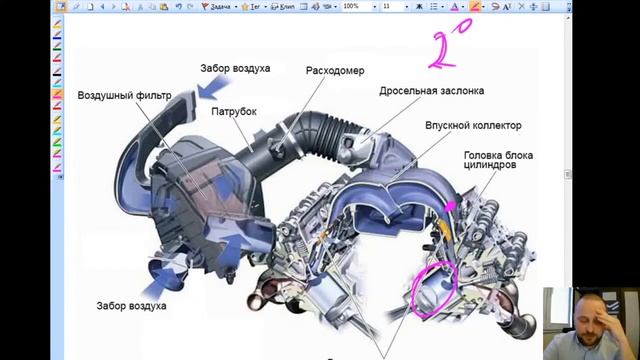Viewport: 640px width, 360px height.
Task: Navigate forward with the right arrow icon
Action: (x=113, y=7)
